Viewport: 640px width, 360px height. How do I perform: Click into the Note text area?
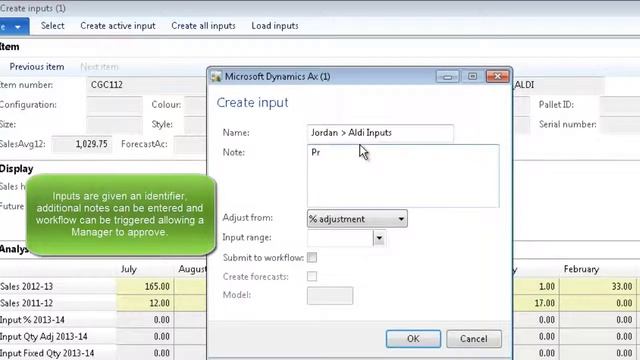(x=403, y=176)
